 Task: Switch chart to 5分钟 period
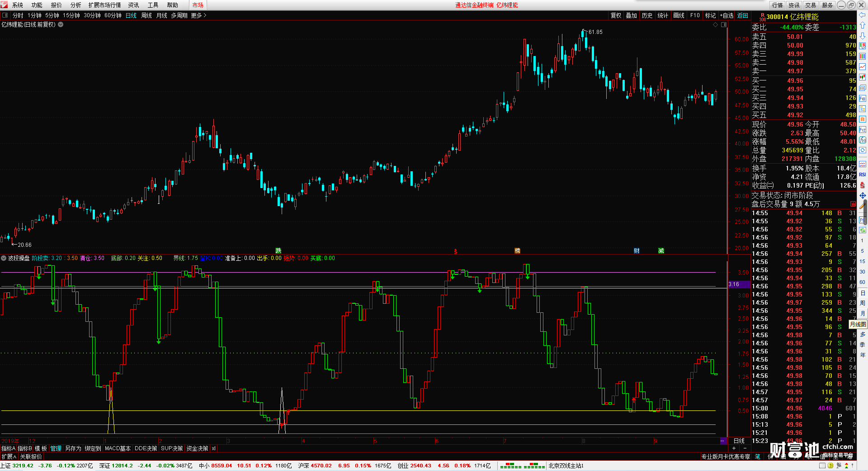(x=52, y=15)
